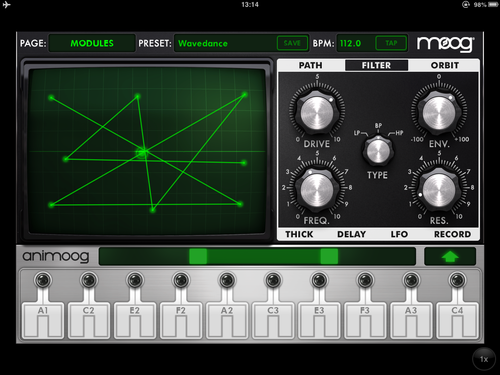Click the small knob above A1 key

pyautogui.click(x=43, y=280)
